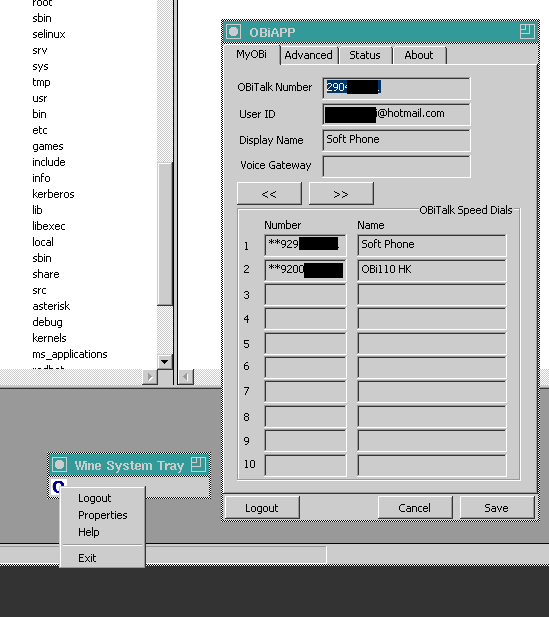The image size is (549, 617).
Task: Click speed dial 5 Number field
Action: click(x=305, y=344)
